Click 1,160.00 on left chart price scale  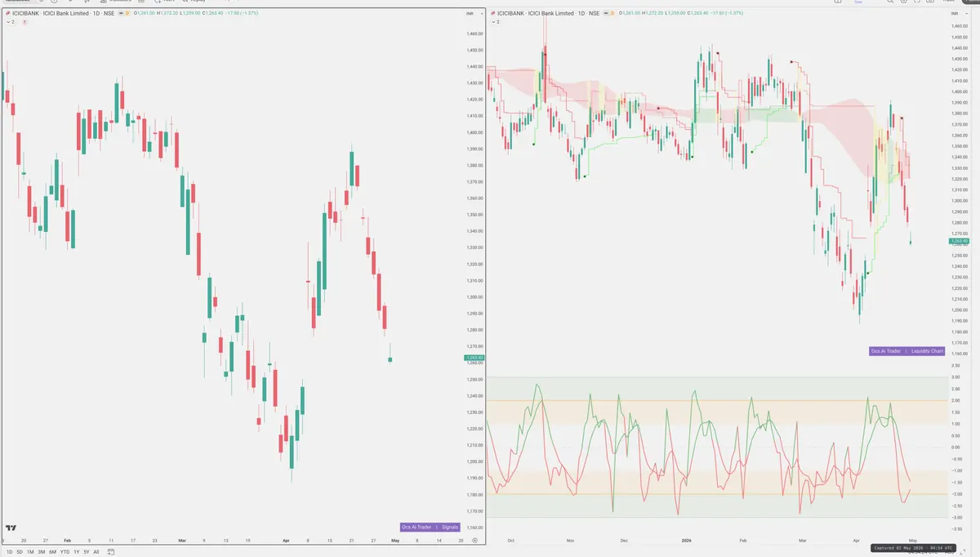click(475, 528)
